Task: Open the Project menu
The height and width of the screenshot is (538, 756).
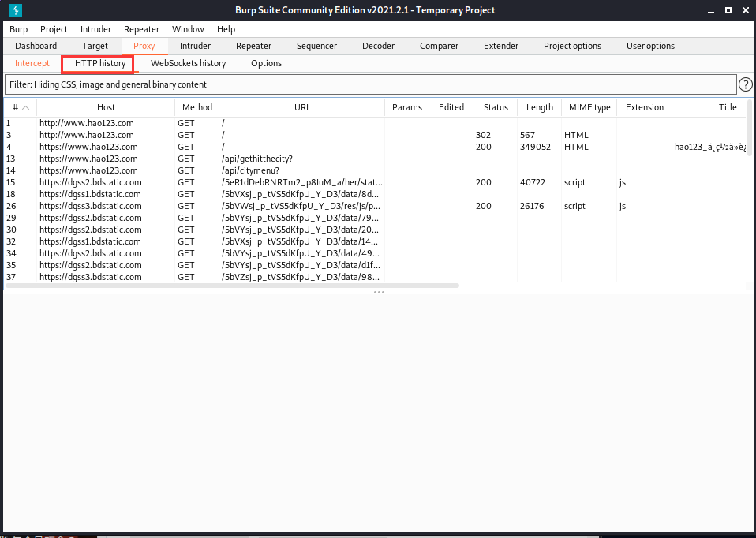Action: click(54, 29)
